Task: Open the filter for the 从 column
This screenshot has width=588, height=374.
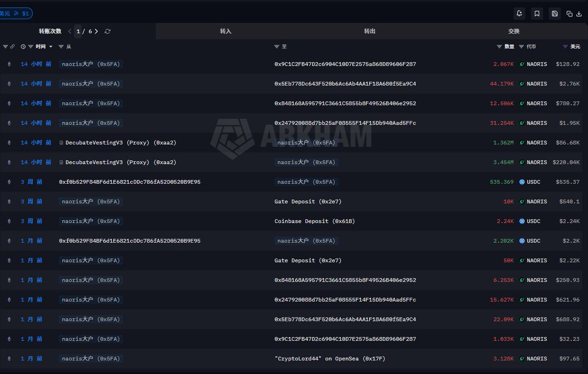Action: click(x=61, y=47)
